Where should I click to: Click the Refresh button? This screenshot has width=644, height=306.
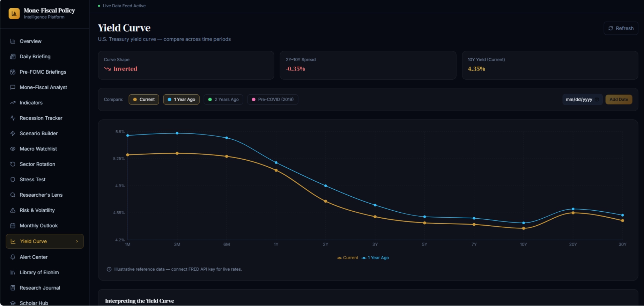coord(621,28)
